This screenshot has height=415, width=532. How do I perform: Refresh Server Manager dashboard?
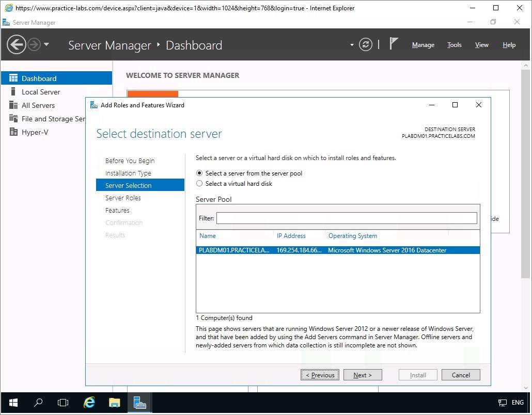[x=365, y=45]
